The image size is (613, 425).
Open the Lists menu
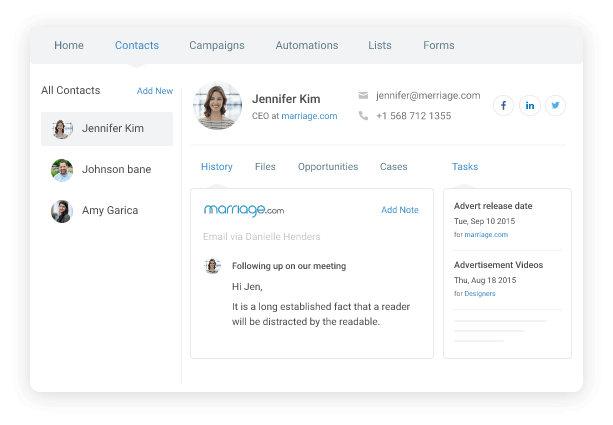tap(380, 45)
